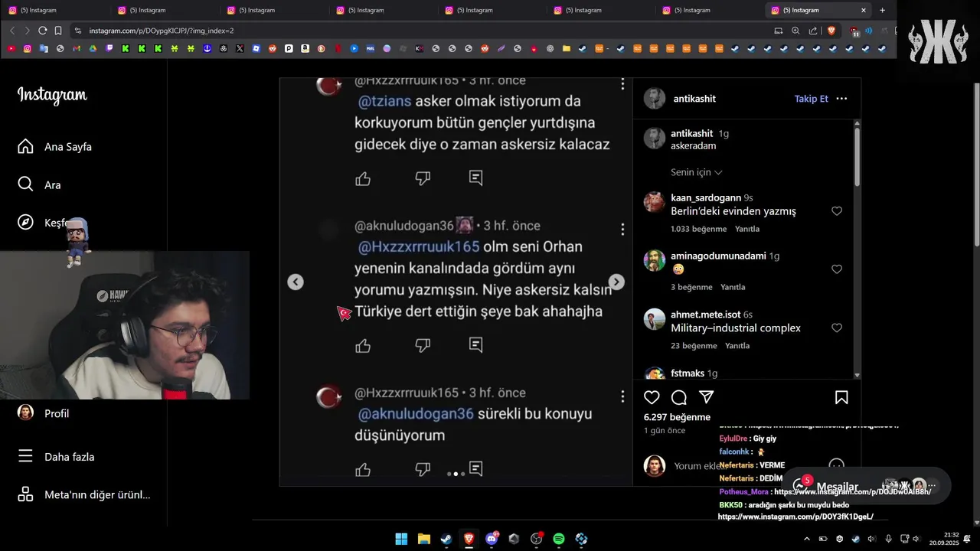Click the Keşfet compass icon
The height and width of the screenshot is (551, 980).
pyautogui.click(x=25, y=223)
